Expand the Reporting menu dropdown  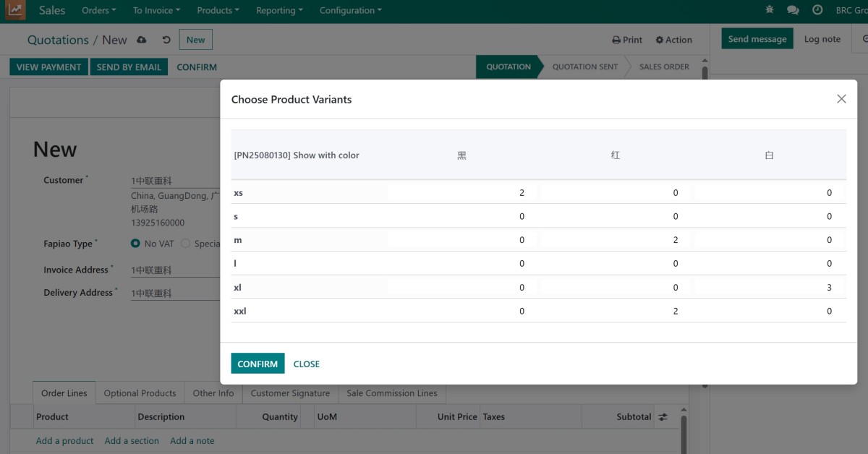click(279, 10)
